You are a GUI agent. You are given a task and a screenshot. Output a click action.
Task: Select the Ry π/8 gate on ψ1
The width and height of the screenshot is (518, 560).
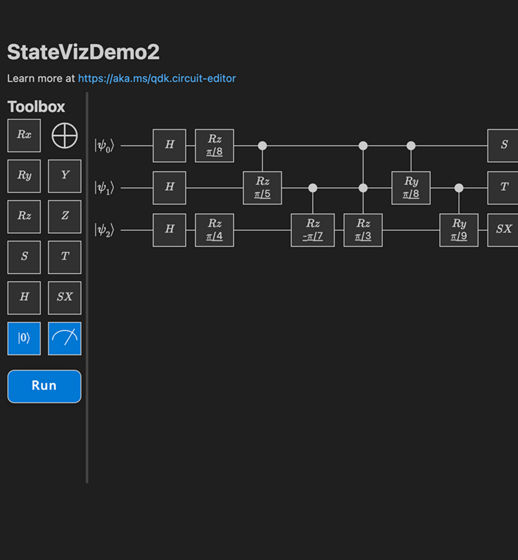(x=411, y=188)
